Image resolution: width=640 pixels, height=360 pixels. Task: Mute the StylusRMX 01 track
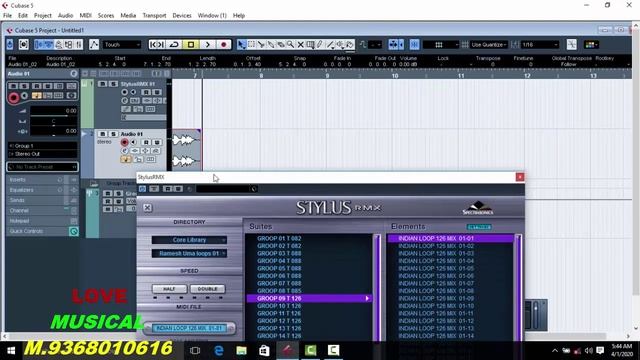[x=102, y=84]
